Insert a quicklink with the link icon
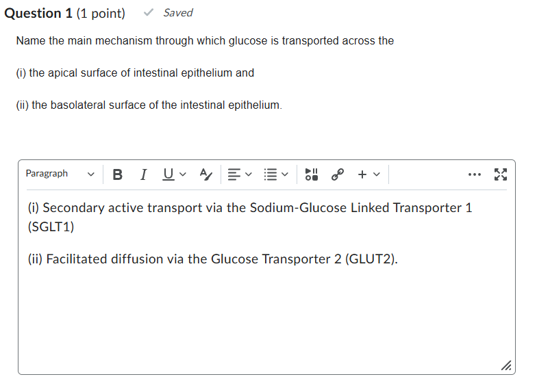The width and height of the screenshot is (550, 392). pos(338,174)
